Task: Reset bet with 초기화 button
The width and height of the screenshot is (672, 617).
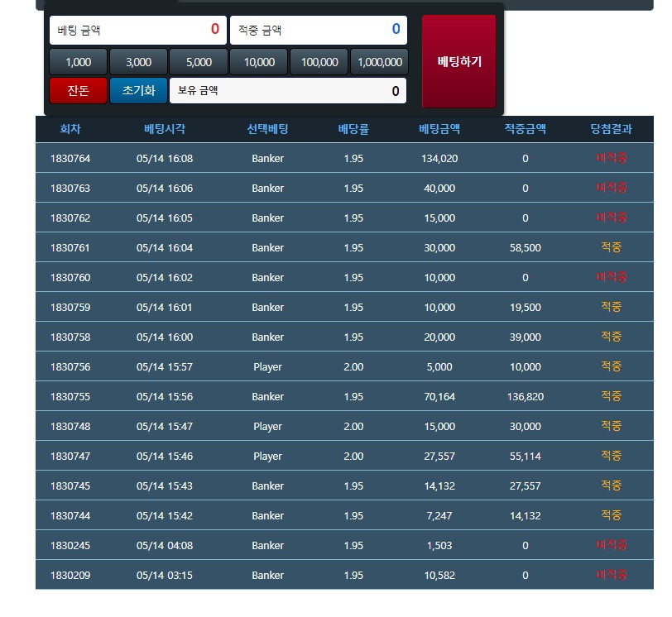Action: [138, 90]
